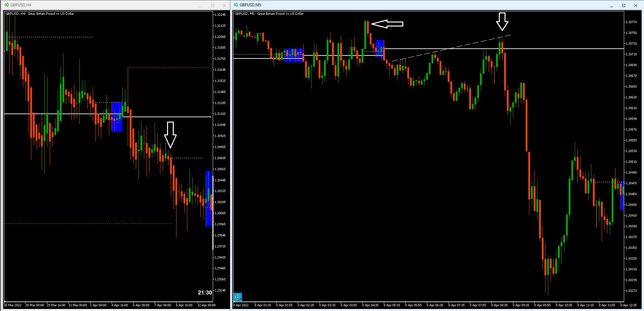
Task: Click the M5 chart header 'Great Britain Pound vs US Dollar'
Action: coord(280,14)
